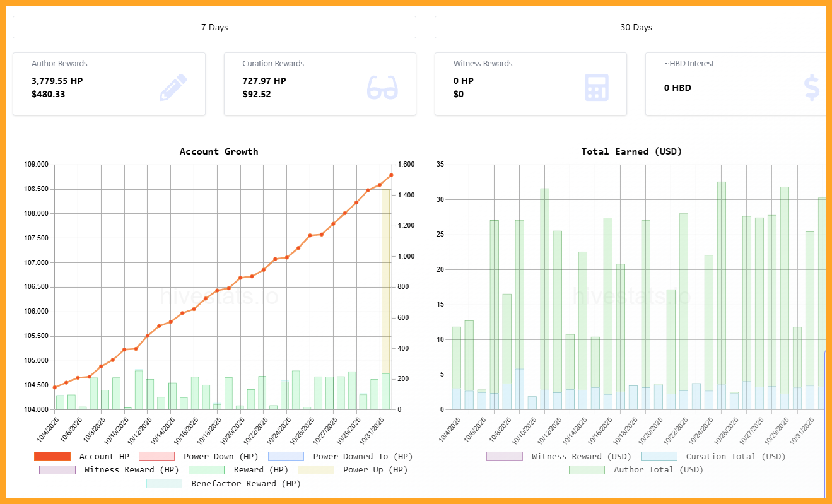Click the Power Up (HP) legend swatch
832x504 pixels.
click(x=315, y=470)
